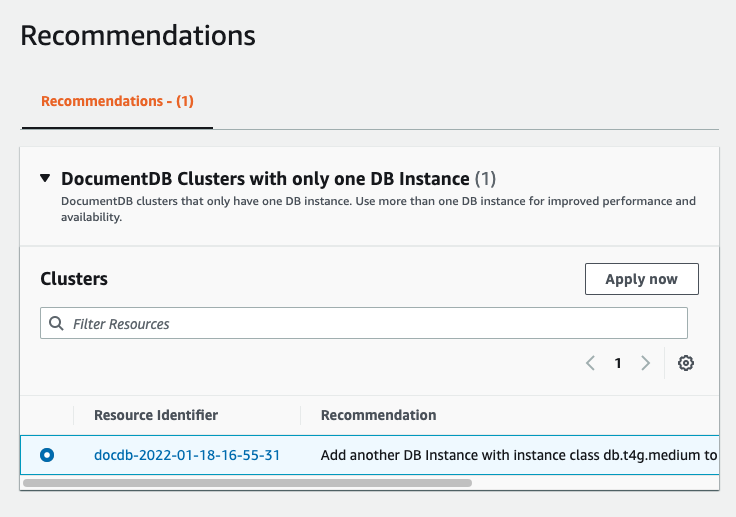Collapse the DocumentDB Clusters section triangle
This screenshot has width=736, height=517.
(45, 179)
